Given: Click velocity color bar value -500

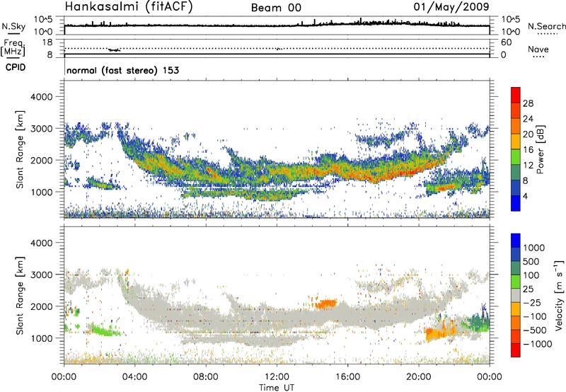Looking at the screenshot, I should click(x=535, y=330).
